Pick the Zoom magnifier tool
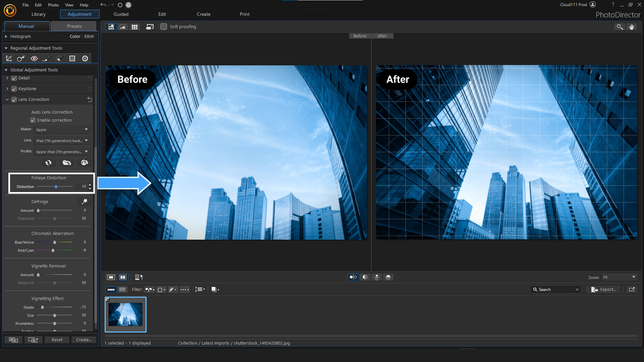644x362 pixels. [x=620, y=26]
